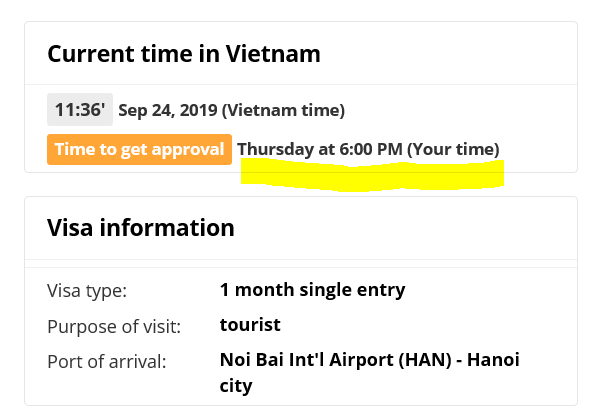This screenshot has width=600, height=414.
Task: Click the "Purpose of visit:" label
Action: pyautogui.click(x=114, y=326)
